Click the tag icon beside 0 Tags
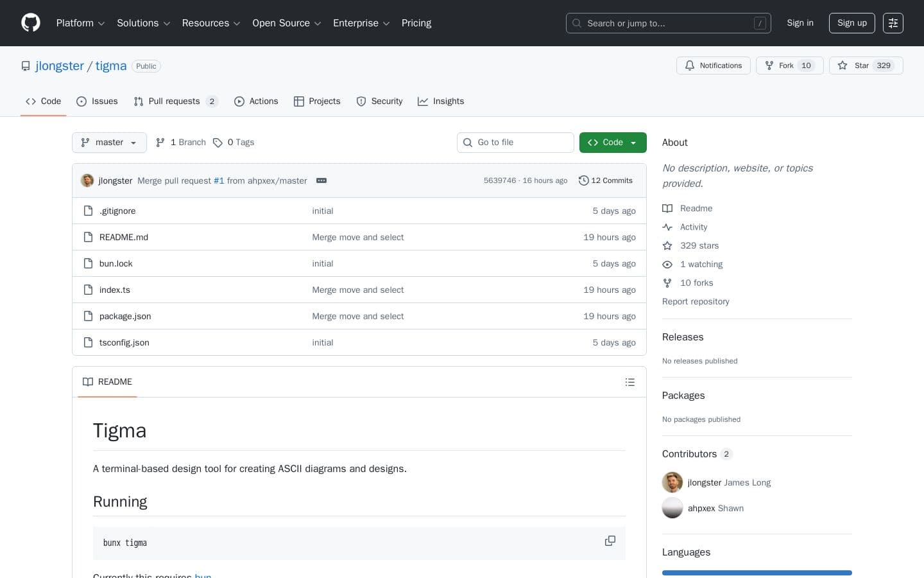The height and width of the screenshot is (578, 924). click(218, 143)
